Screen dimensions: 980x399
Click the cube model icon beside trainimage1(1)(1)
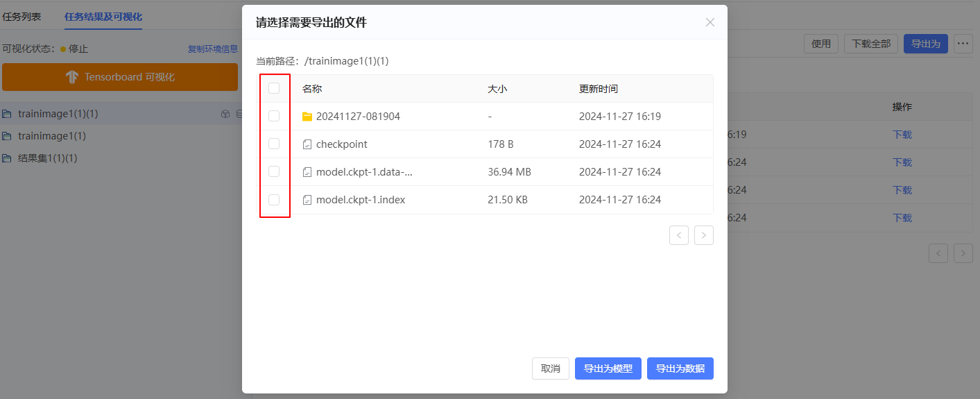tap(225, 114)
